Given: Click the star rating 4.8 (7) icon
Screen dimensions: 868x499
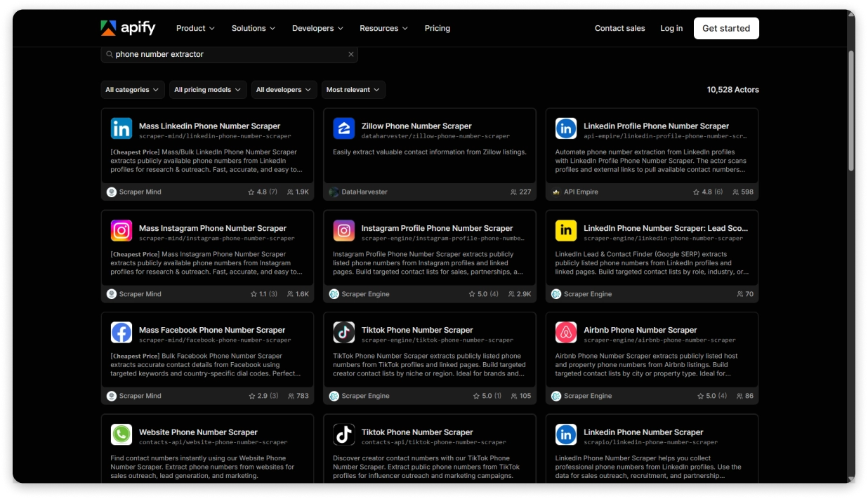Looking at the screenshot, I should pos(251,192).
